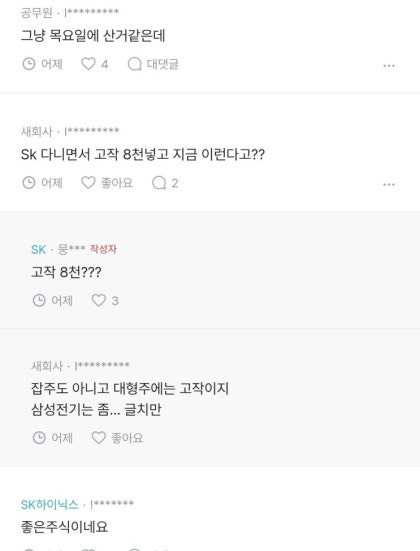The image size is (420, 551).
Task: Click 좋아요 label on 삼성전기 reply
Action: (127, 437)
